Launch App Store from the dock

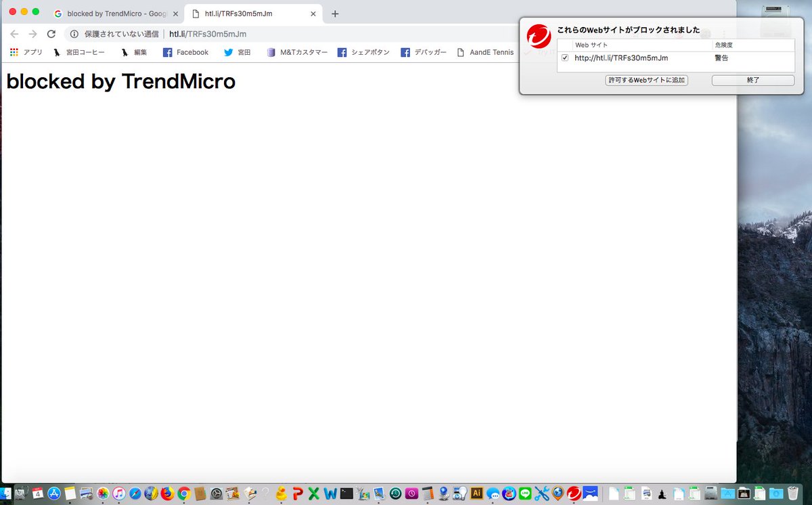click(x=54, y=493)
